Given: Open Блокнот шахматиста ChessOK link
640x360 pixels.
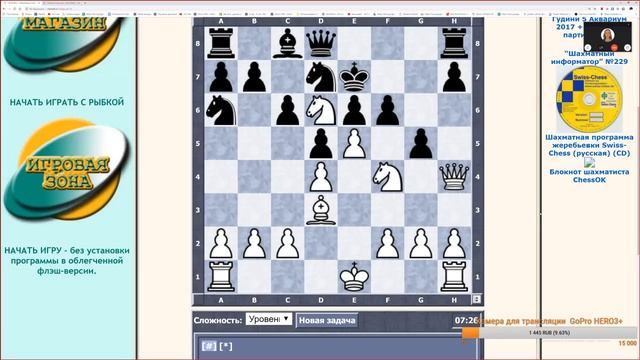Looking at the screenshot, I should pyautogui.click(x=589, y=176).
